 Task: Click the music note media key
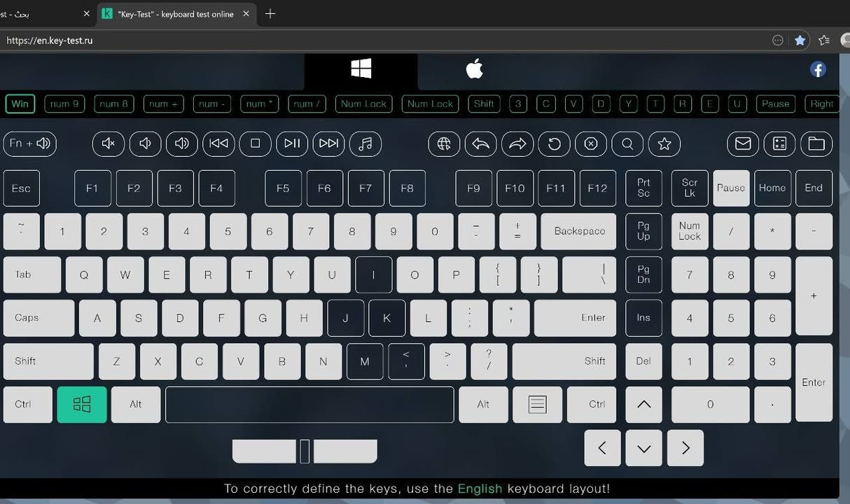pos(365,143)
